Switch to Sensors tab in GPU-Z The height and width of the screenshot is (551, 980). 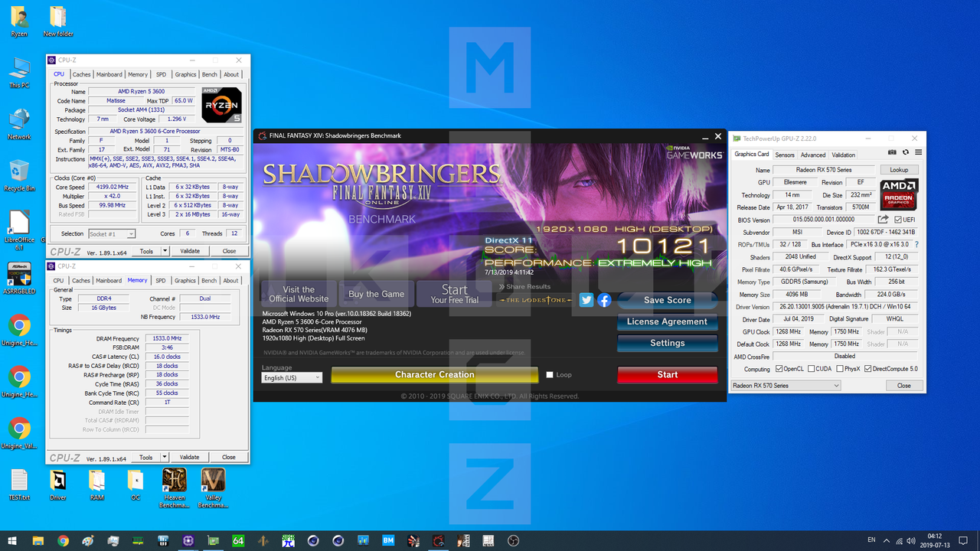pos(785,155)
